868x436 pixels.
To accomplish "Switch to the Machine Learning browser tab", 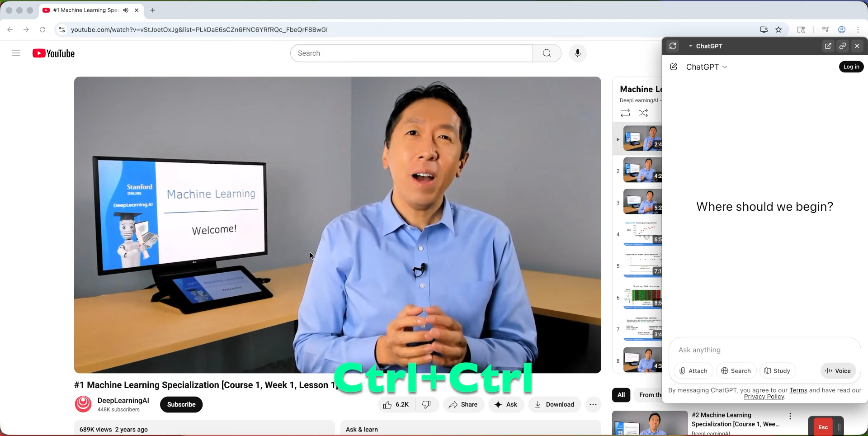I will point(86,10).
